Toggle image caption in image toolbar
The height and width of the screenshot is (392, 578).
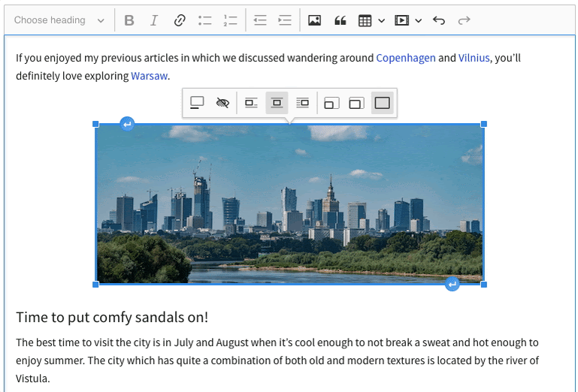[197, 103]
